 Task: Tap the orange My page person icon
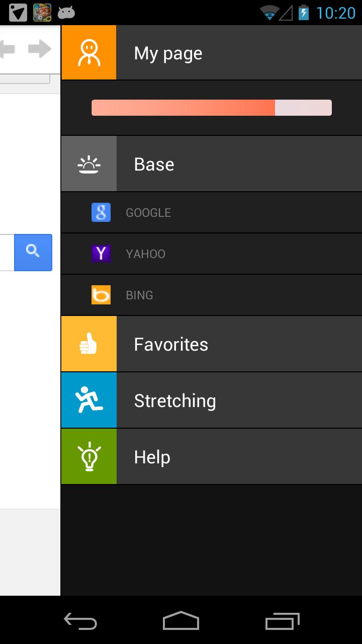tap(88, 52)
